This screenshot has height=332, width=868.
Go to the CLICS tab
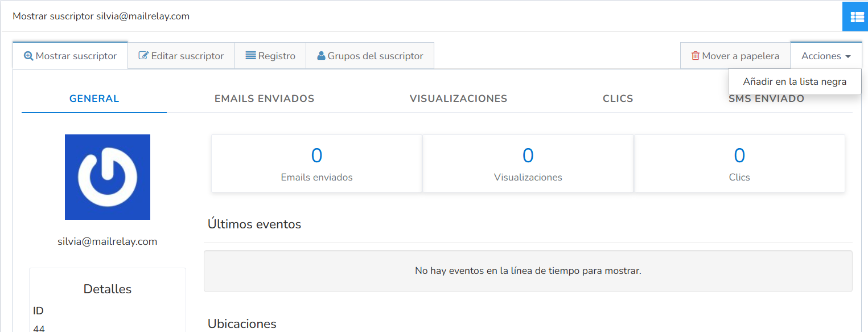pyautogui.click(x=618, y=99)
